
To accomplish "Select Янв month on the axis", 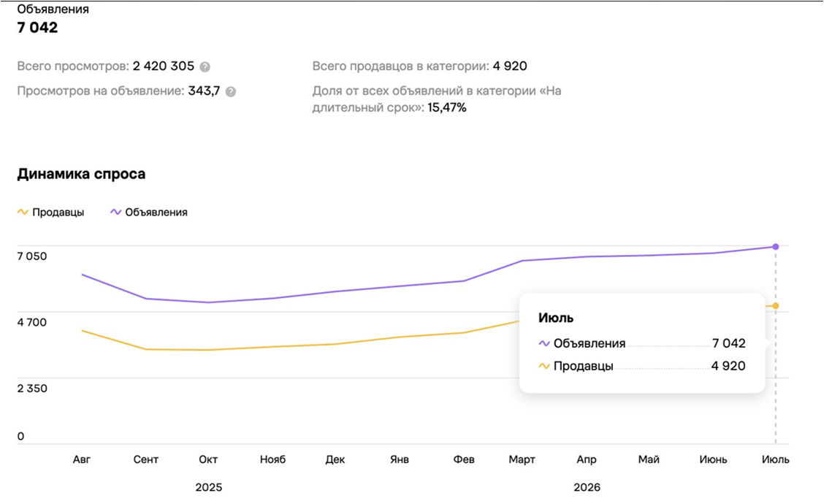I will pyautogui.click(x=400, y=459).
